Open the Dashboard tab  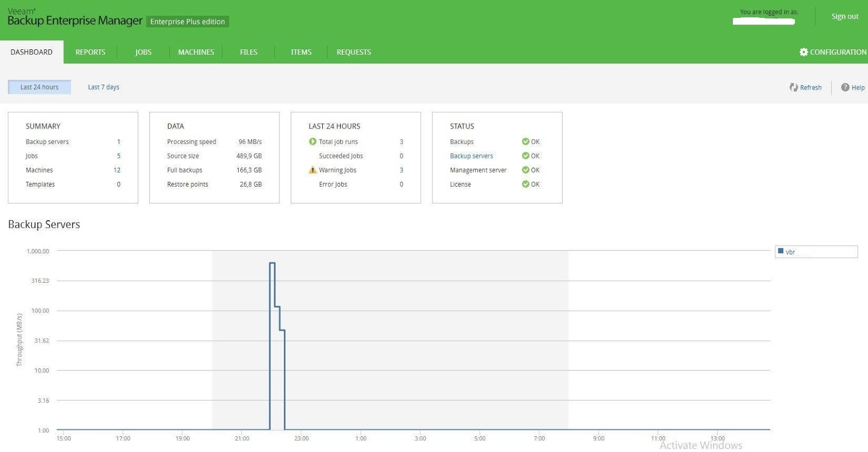click(x=31, y=52)
